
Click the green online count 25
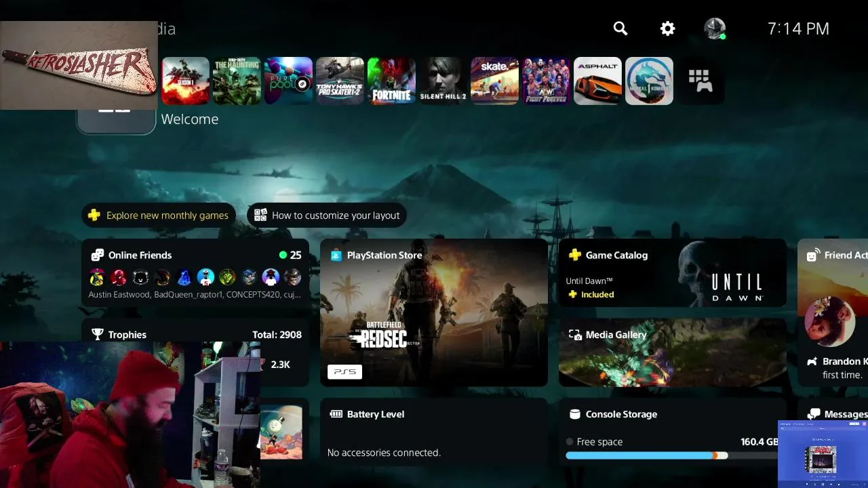pyautogui.click(x=290, y=255)
